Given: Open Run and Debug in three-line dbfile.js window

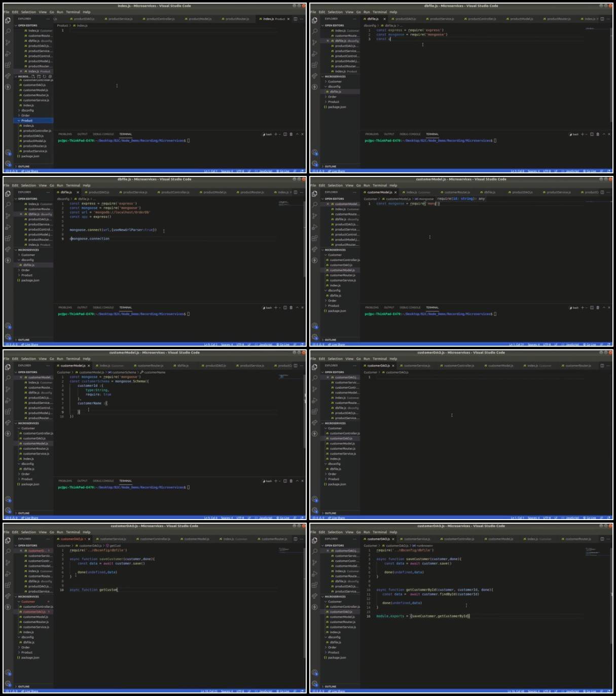Looking at the screenshot, I should [315, 53].
